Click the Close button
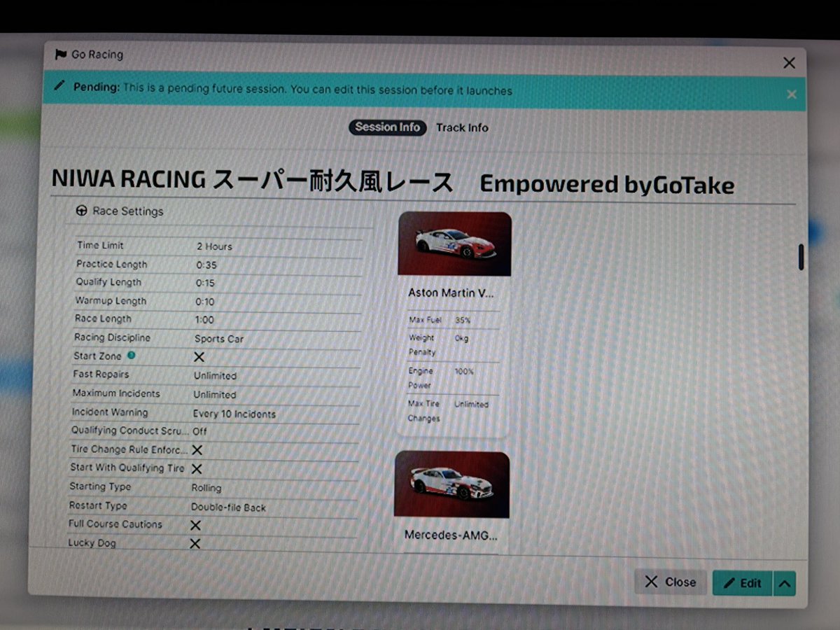Image resolution: width=840 pixels, height=630 pixels. [671, 582]
